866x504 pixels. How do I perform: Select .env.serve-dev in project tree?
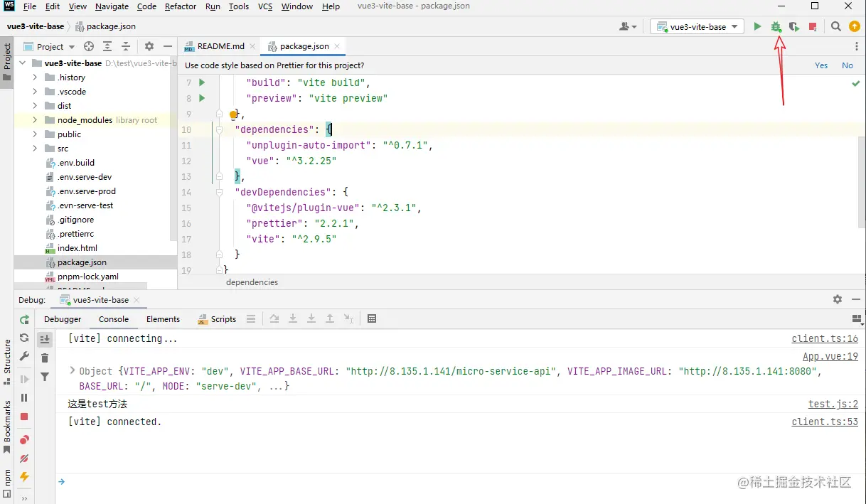[x=85, y=177]
